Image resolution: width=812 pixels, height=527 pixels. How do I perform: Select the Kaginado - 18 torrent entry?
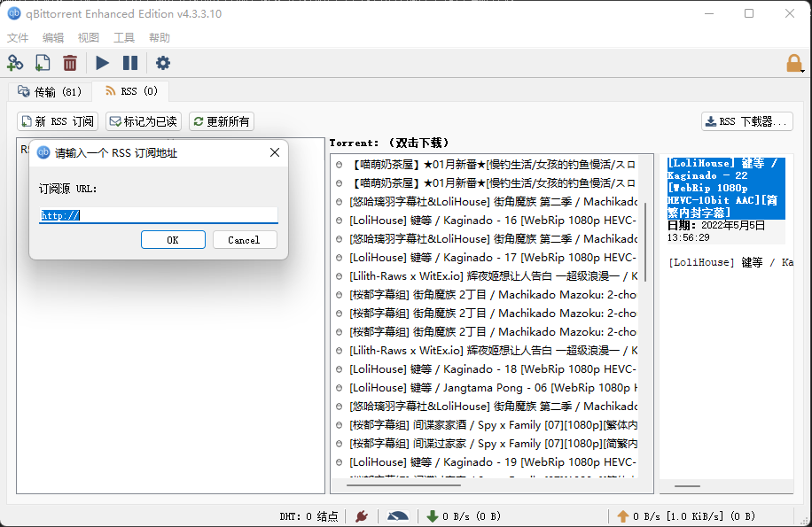tap(486, 369)
